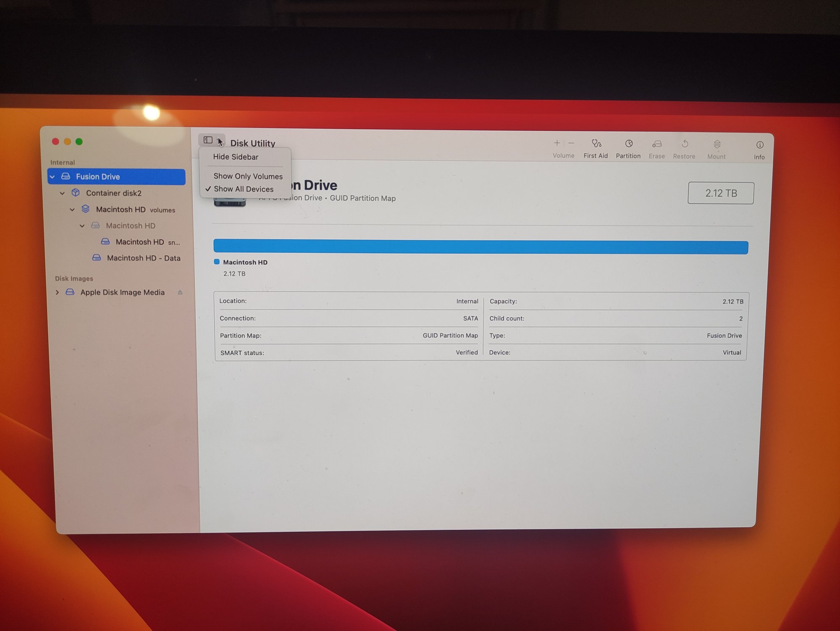Image resolution: width=840 pixels, height=631 pixels.
Task: Open the Info inspector icon
Action: tap(760, 145)
